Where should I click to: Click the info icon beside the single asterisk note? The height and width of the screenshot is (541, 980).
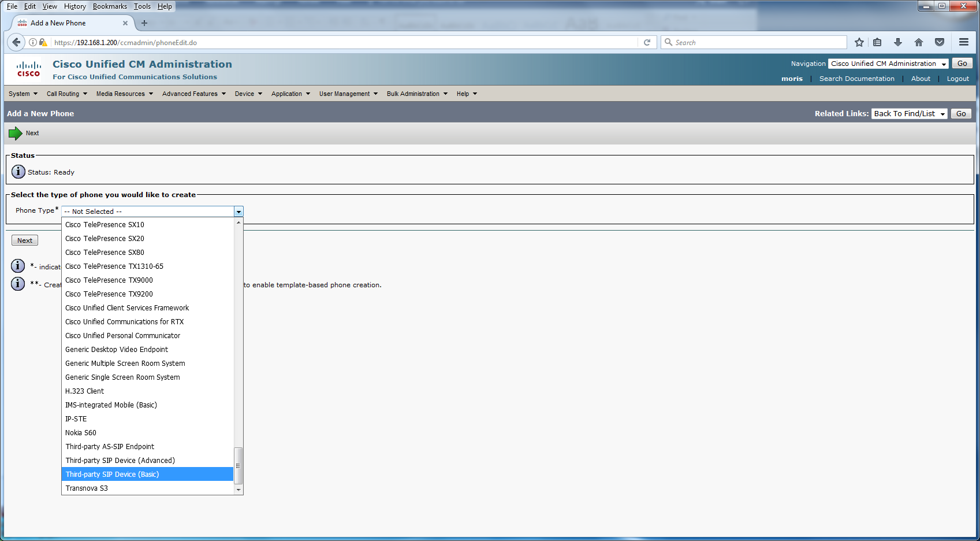18,266
